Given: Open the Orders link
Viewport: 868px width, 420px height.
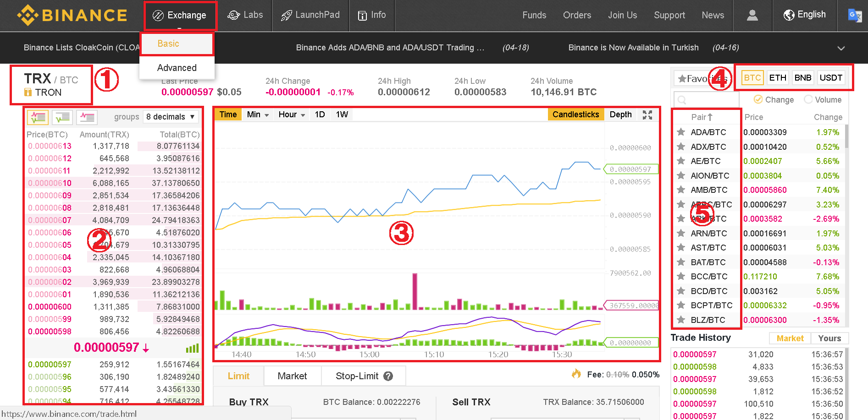Looking at the screenshot, I should 577,15.
